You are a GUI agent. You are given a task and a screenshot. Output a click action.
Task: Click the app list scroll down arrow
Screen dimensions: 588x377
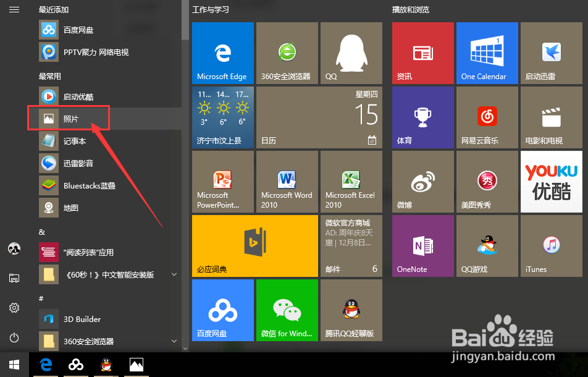click(x=185, y=349)
